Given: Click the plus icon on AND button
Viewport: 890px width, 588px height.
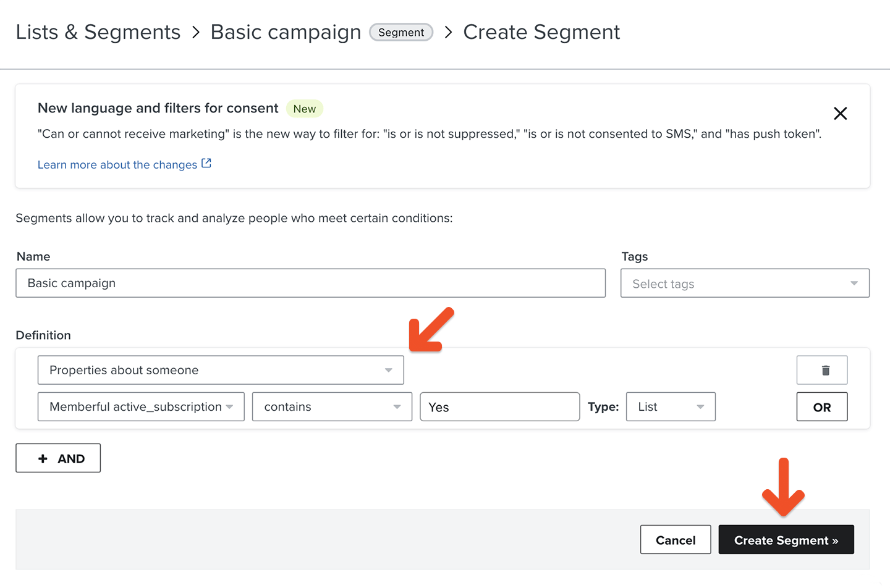Looking at the screenshot, I should click(43, 458).
